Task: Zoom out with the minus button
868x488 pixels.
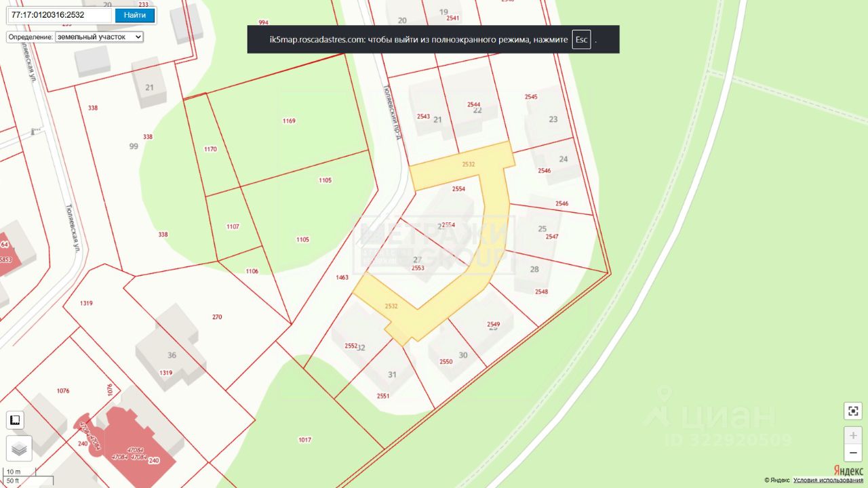Action: (x=853, y=453)
